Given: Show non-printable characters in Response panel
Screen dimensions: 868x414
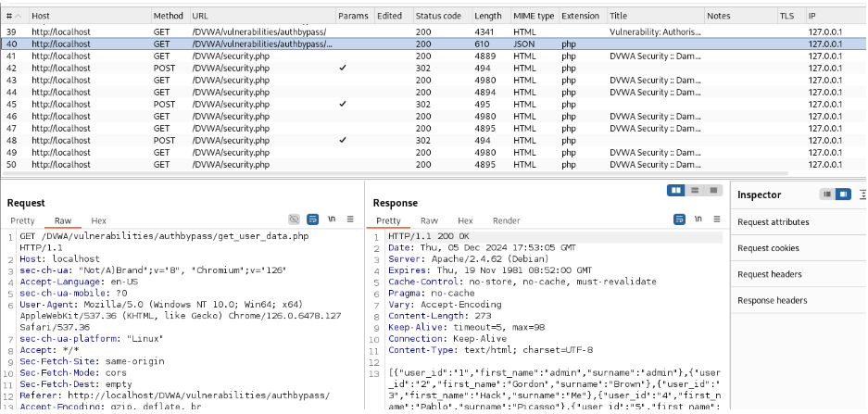Looking at the screenshot, I should [x=698, y=220].
